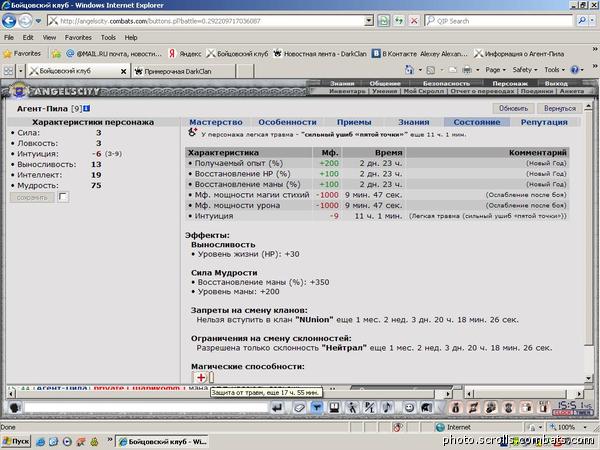Click the page scrollbar down arrow
The image size is (600, 450).
coord(589,378)
